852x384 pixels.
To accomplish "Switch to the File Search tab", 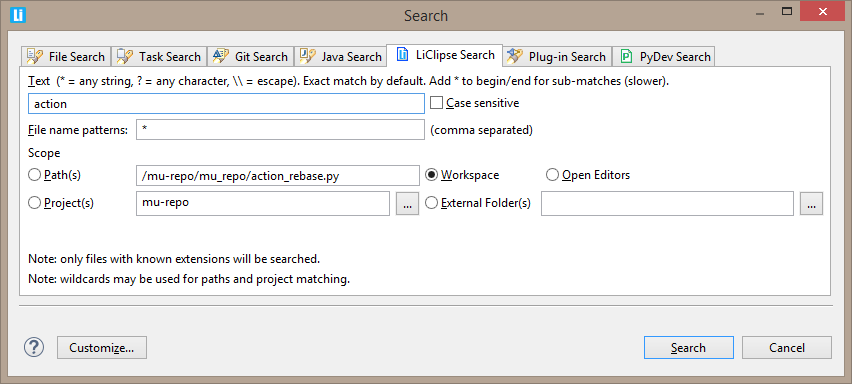I will pyautogui.click(x=66, y=56).
